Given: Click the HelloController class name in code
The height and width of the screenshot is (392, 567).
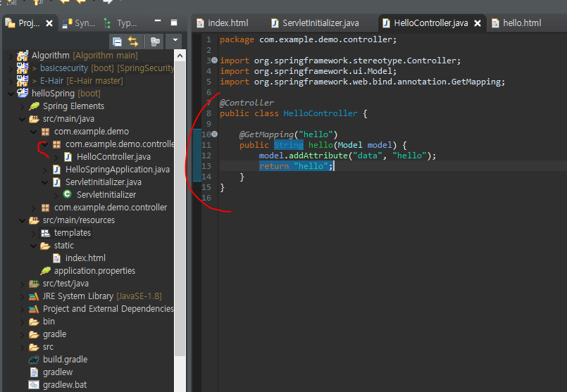Looking at the screenshot, I should click(x=320, y=113).
